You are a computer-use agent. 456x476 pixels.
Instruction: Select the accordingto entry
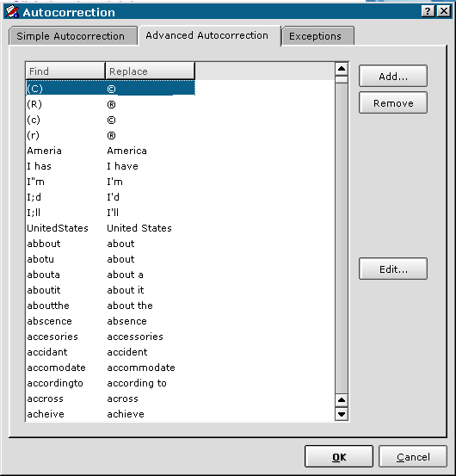(110, 383)
